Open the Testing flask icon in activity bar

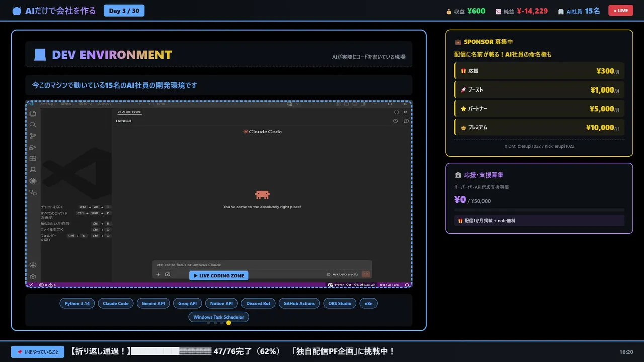(33, 170)
